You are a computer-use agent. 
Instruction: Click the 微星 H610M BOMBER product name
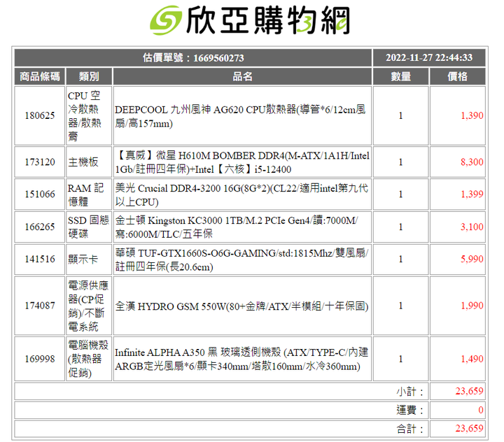(242, 162)
